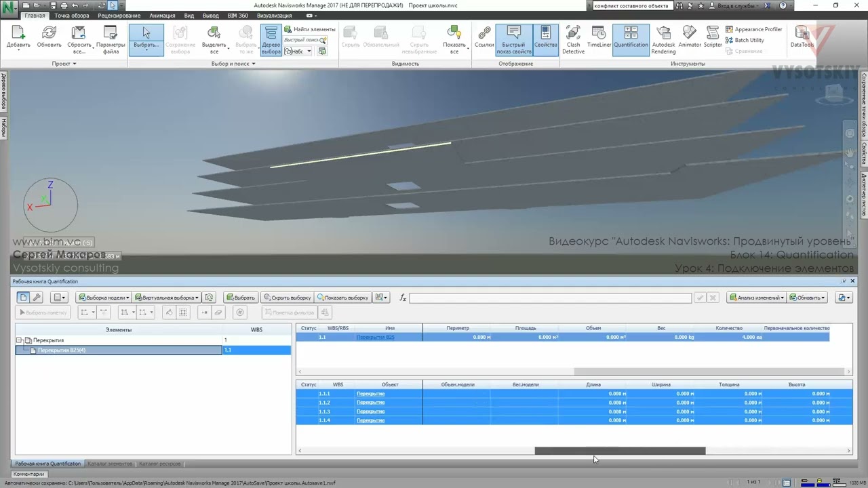Viewport: 868px width, 488px height.
Task: Switch to the Вид ribbon tab
Action: (x=189, y=16)
